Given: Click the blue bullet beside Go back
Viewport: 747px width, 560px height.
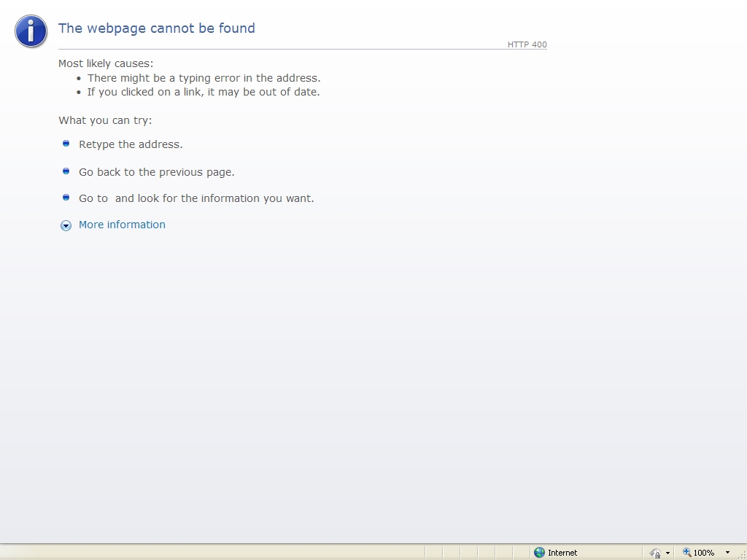Looking at the screenshot, I should point(66,171).
